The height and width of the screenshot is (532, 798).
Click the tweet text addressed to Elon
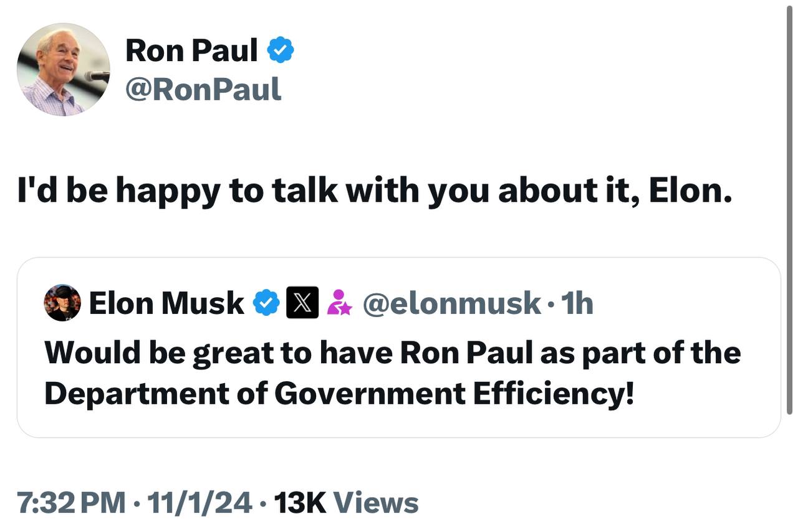[373, 191]
